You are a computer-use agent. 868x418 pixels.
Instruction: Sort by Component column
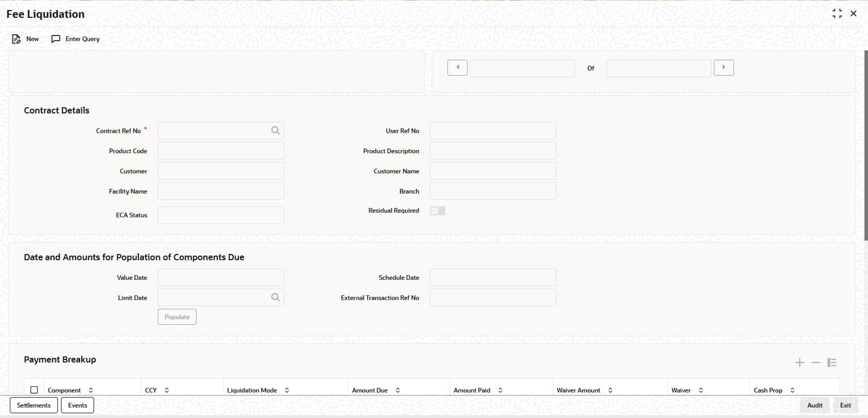point(91,390)
